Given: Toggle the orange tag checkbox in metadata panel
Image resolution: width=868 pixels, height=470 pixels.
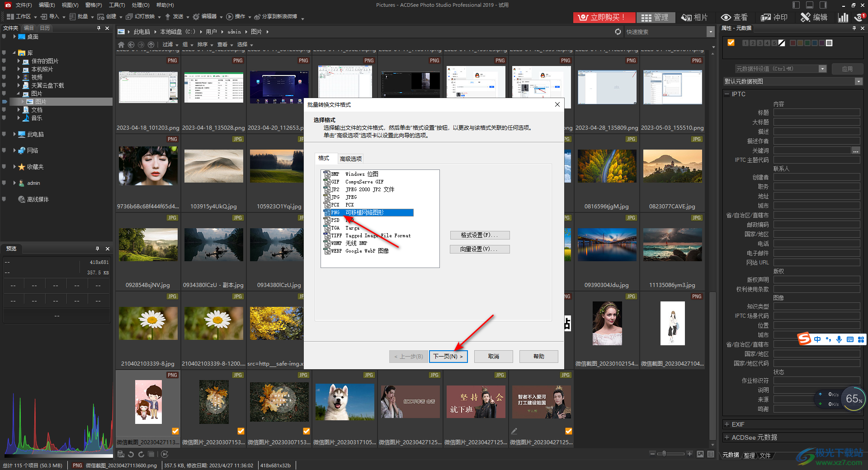Looking at the screenshot, I should [731, 42].
